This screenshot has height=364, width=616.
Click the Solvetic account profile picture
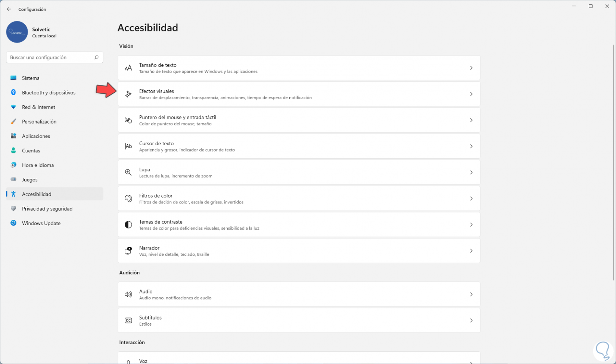click(x=17, y=32)
